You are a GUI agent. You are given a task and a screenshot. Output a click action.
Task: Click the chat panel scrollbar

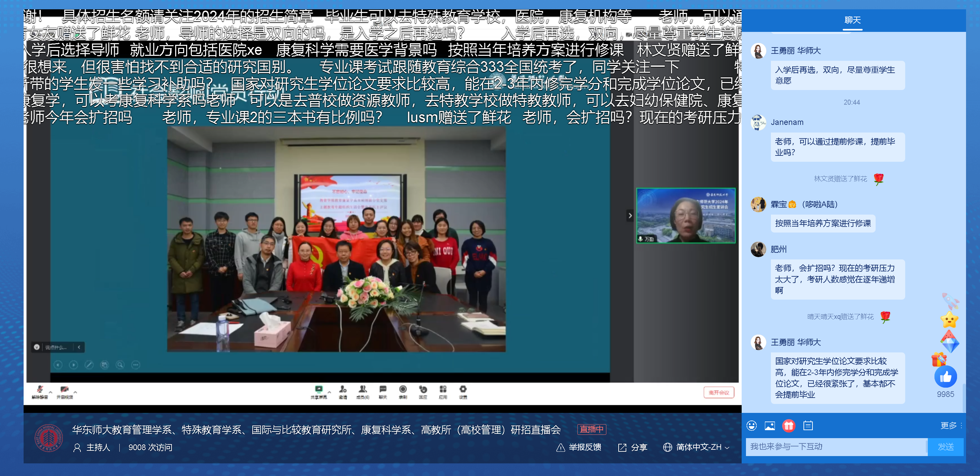coord(963,398)
